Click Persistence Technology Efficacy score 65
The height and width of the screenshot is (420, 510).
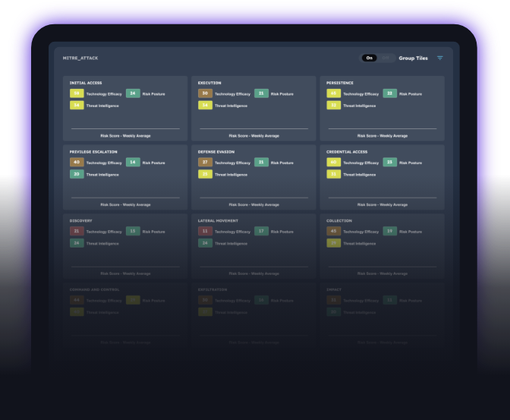(334, 93)
